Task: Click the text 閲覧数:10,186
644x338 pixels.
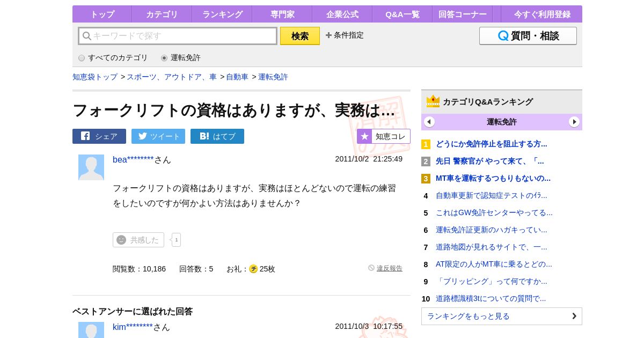Action: point(140,269)
